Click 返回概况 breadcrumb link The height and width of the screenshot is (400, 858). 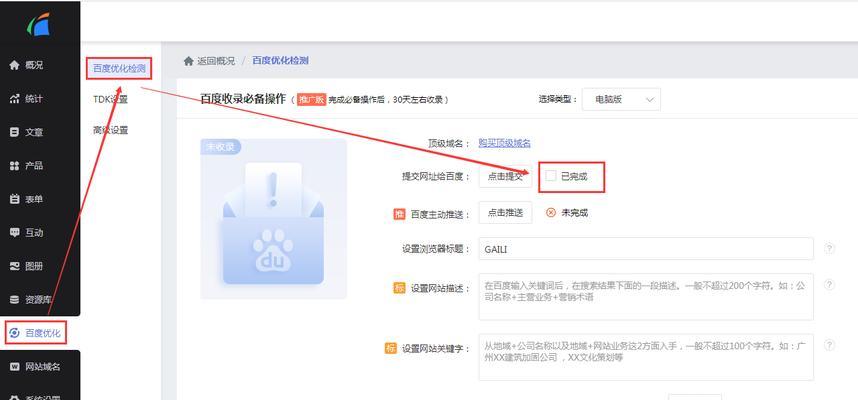(216, 61)
